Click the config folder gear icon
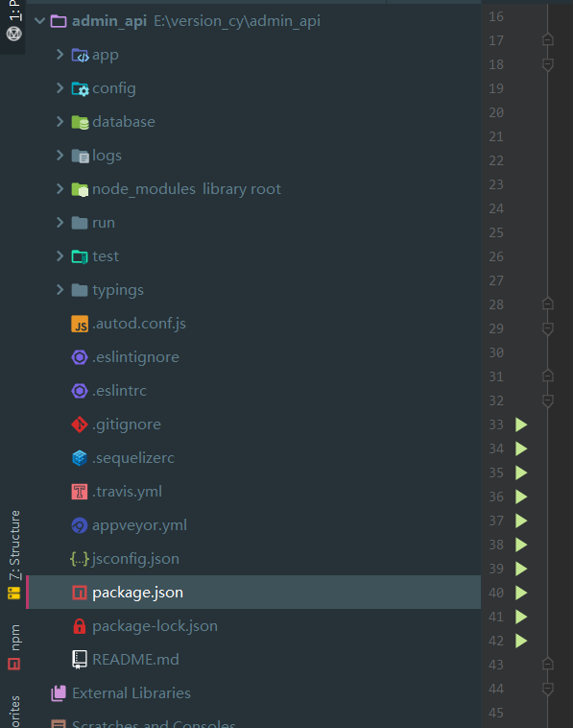Image resolution: width=573 pixels, height=728 pixels. click(80, 88)
